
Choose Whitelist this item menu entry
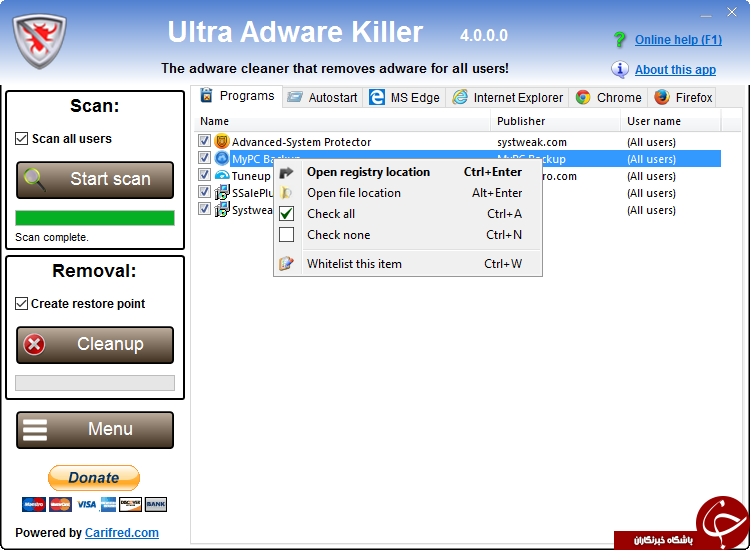click(x=408, y=264)
